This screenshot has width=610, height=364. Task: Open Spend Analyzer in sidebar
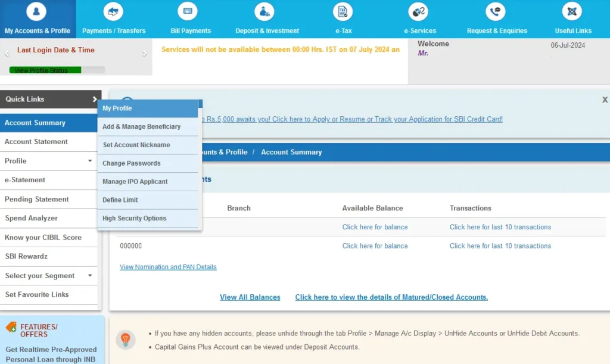pos(49,218)
